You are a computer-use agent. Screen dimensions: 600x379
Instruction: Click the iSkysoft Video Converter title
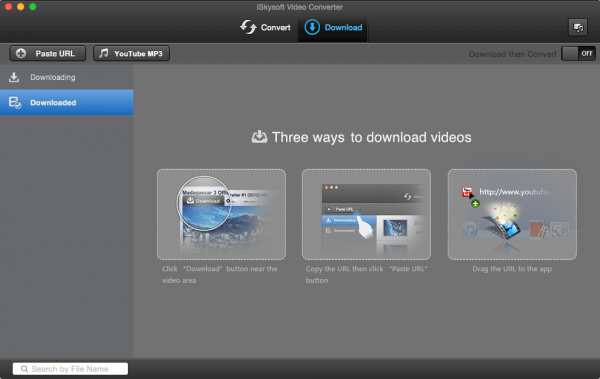click(x=300, y=7)
